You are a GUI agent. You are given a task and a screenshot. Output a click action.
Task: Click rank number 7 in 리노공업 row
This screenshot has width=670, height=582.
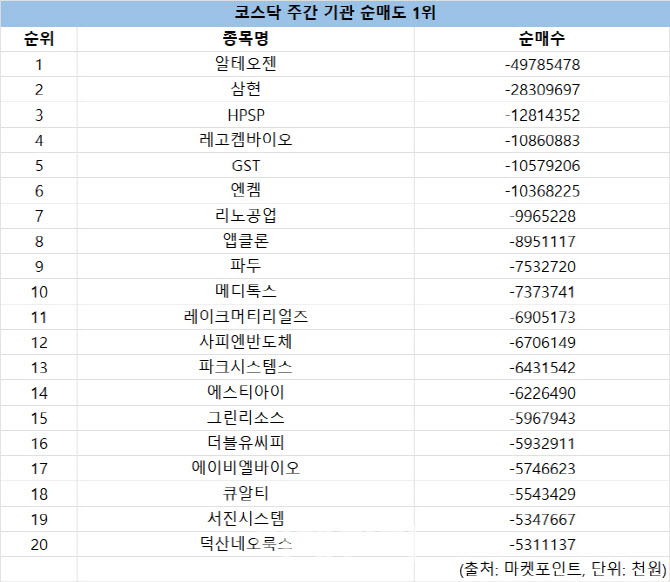coord(39,216)
